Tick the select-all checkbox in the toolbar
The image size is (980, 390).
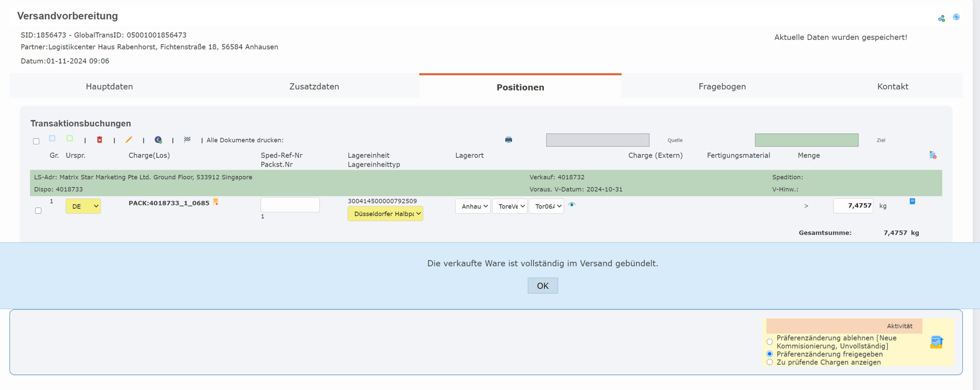[x=36, y=141]
